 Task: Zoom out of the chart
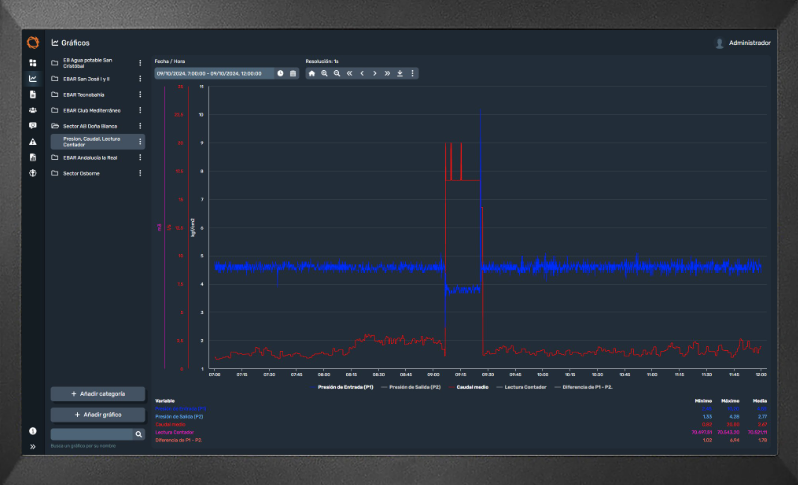(337, 73)
